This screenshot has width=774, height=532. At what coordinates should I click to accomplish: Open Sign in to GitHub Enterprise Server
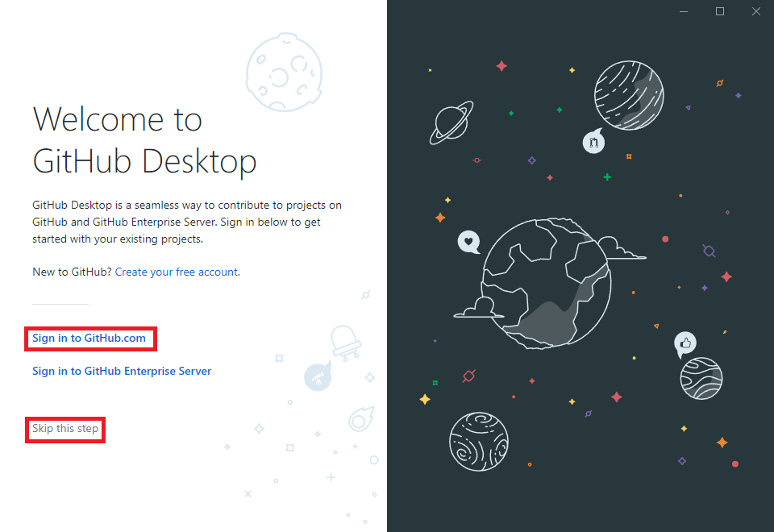(122, 371)
